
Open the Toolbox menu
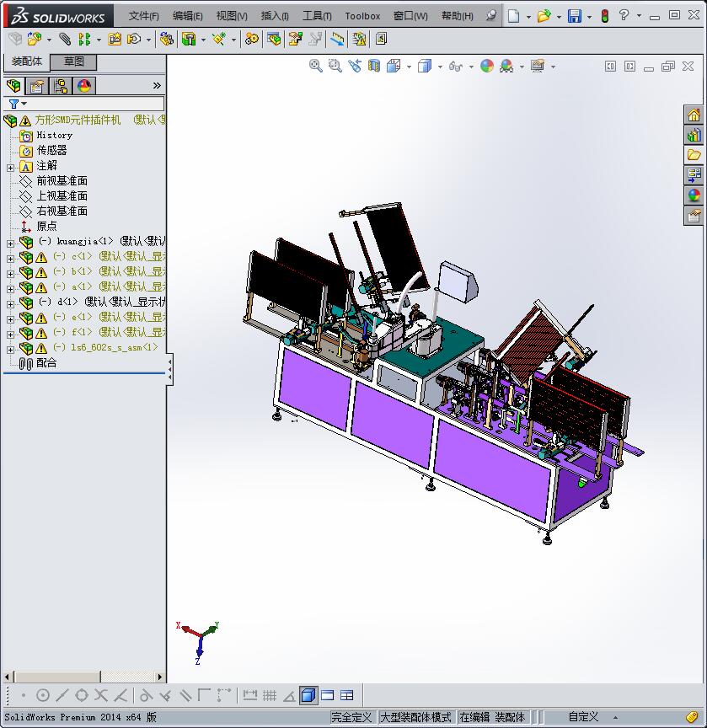tap(362, 16)
